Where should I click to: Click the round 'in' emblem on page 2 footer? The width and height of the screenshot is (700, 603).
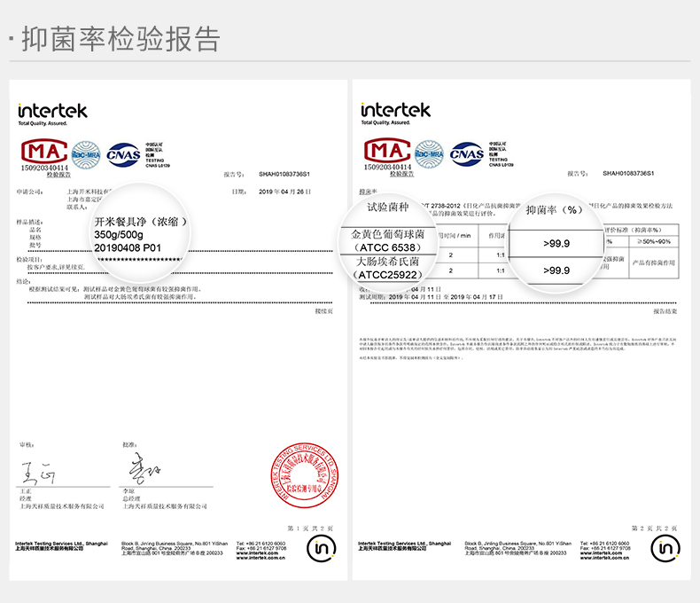(x=665, y=548)
